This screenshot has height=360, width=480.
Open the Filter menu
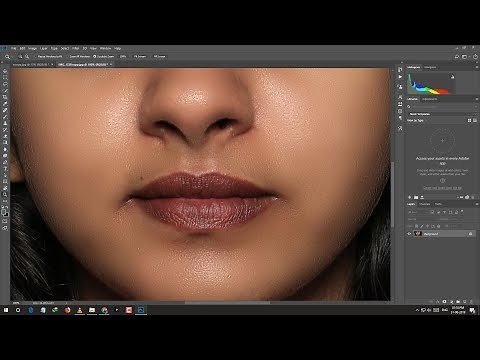click(75, 49)
